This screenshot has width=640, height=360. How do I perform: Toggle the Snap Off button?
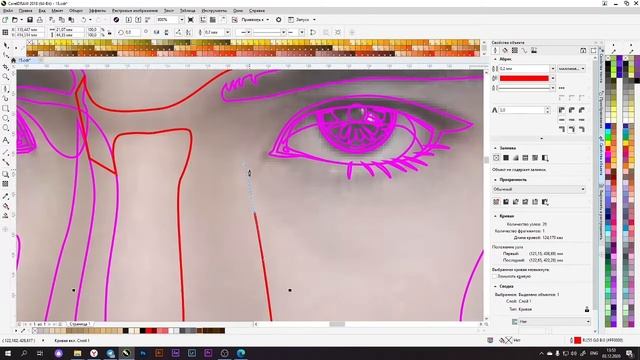(x=234, y=20)
